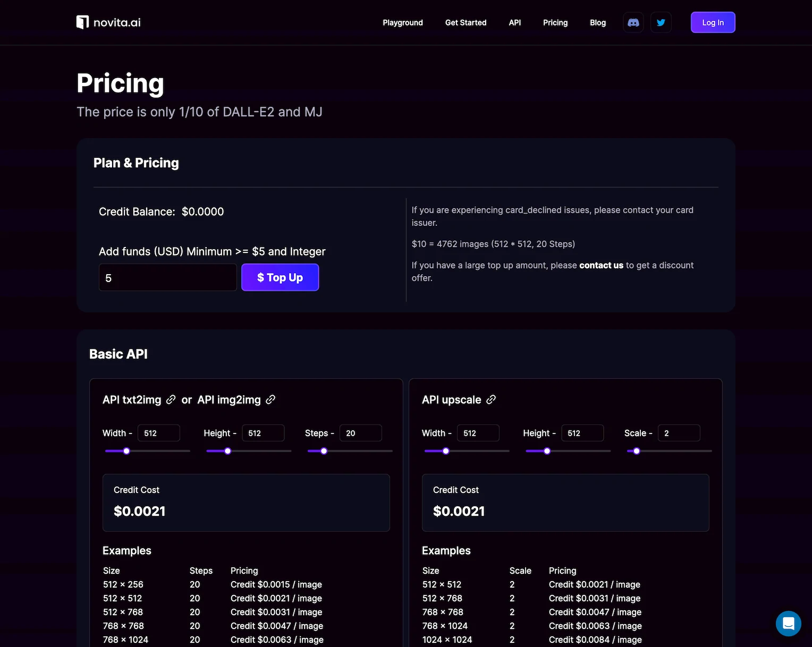Select the add funds amount field
Viewport: 812px width, 647px height.
[x=167, y=277]
